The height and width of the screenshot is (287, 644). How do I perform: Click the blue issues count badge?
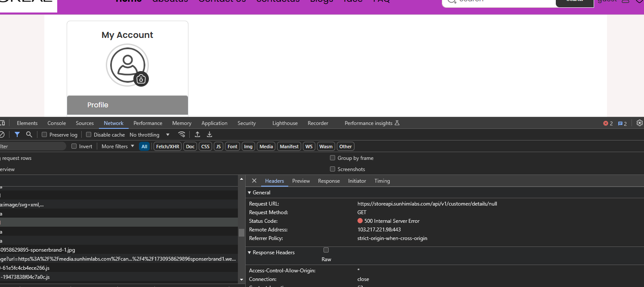click(622, 123)
